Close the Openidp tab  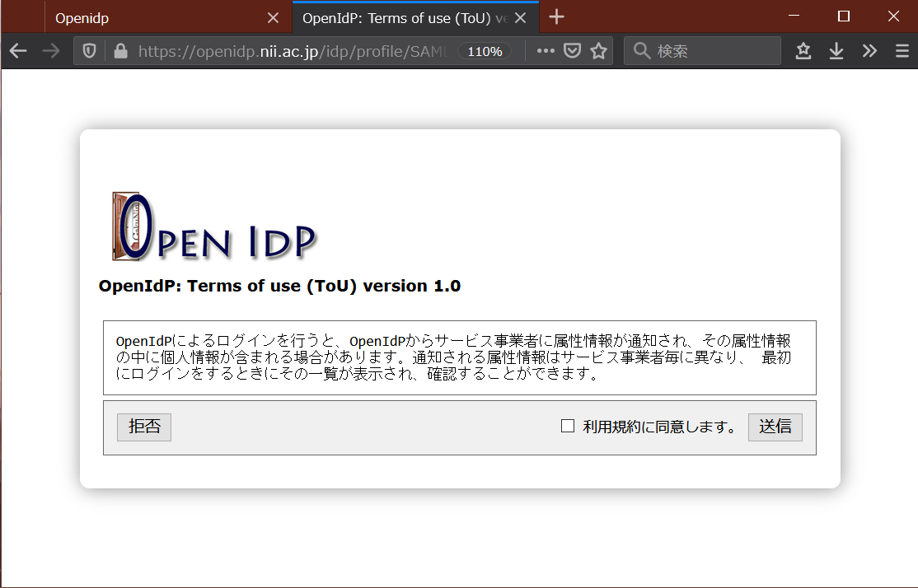273,18
